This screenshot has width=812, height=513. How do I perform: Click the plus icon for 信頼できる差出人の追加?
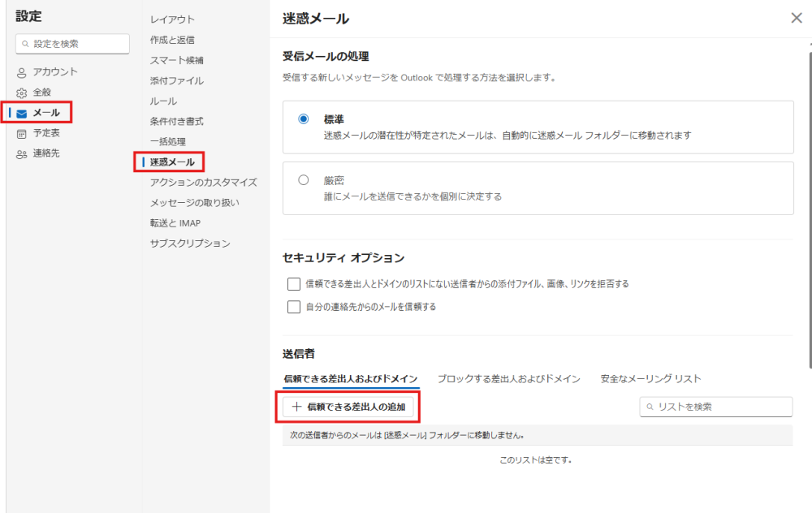click(297, 407)
